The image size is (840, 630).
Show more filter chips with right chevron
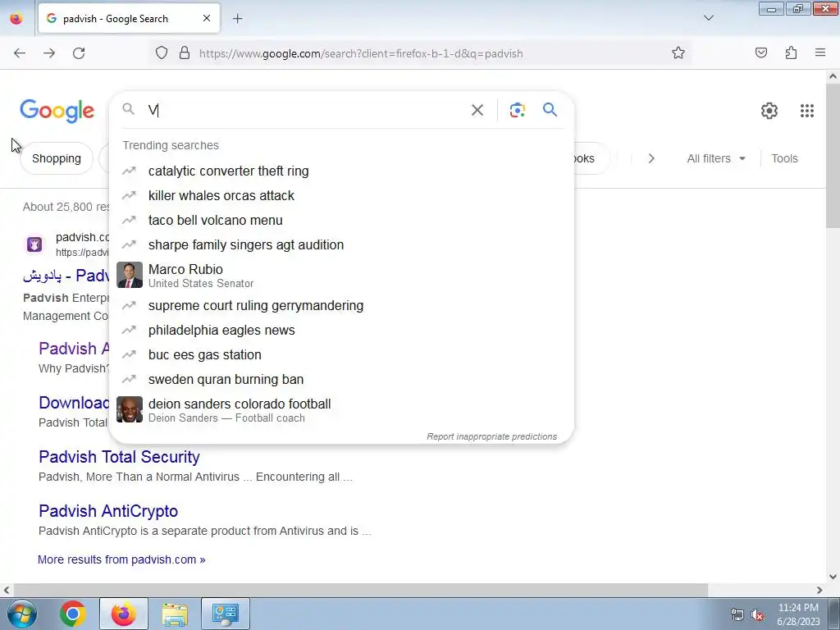(x=651, y=158)
